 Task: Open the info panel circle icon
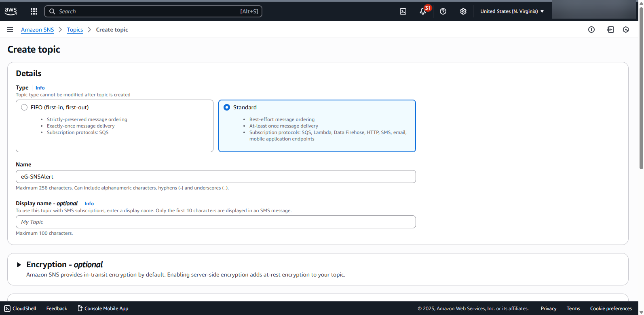(591, 30)
